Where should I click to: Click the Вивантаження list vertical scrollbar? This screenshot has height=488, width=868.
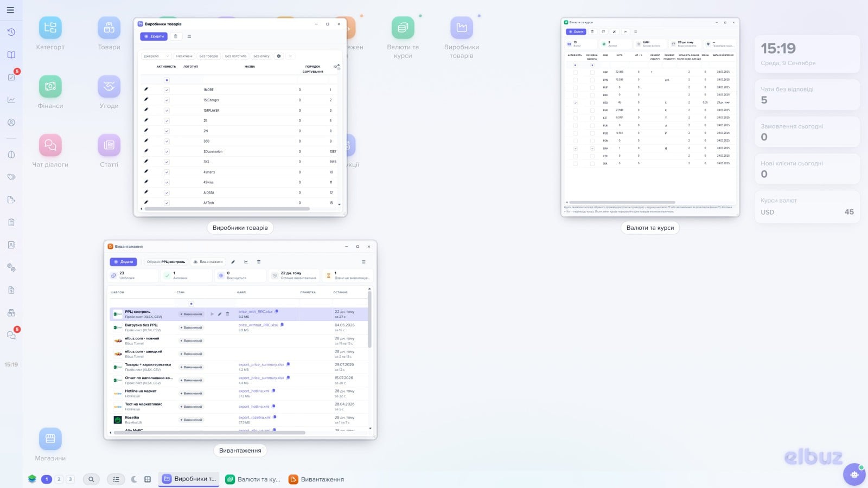click(x=370, y=320)
